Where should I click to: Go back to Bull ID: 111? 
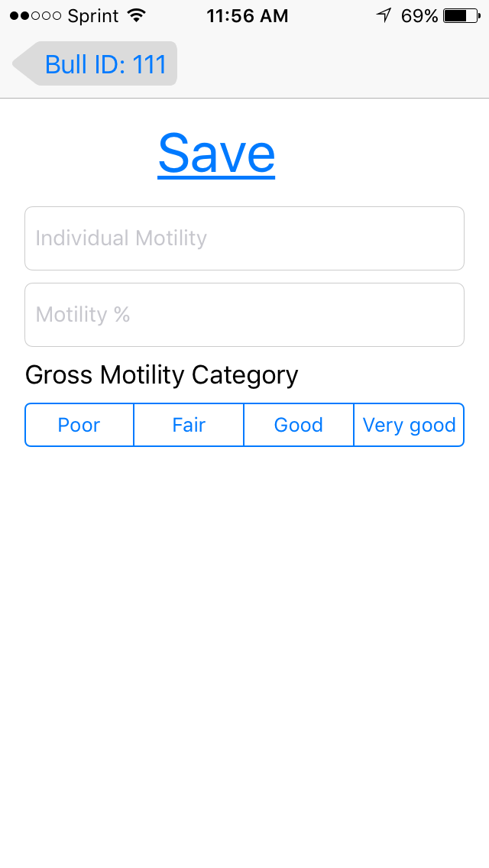coord(105,64)
